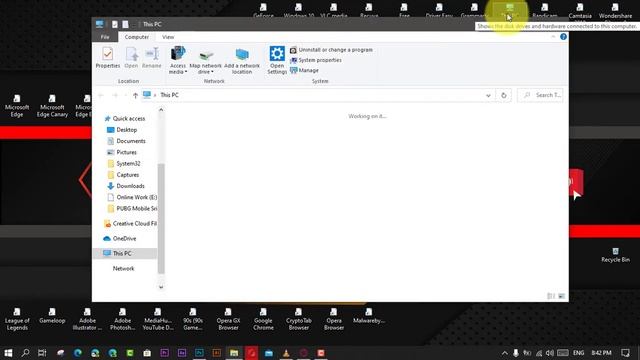The image size is (640, 360).
Task: Click Uninstall or change a program
Action: [x=331, y=50]
